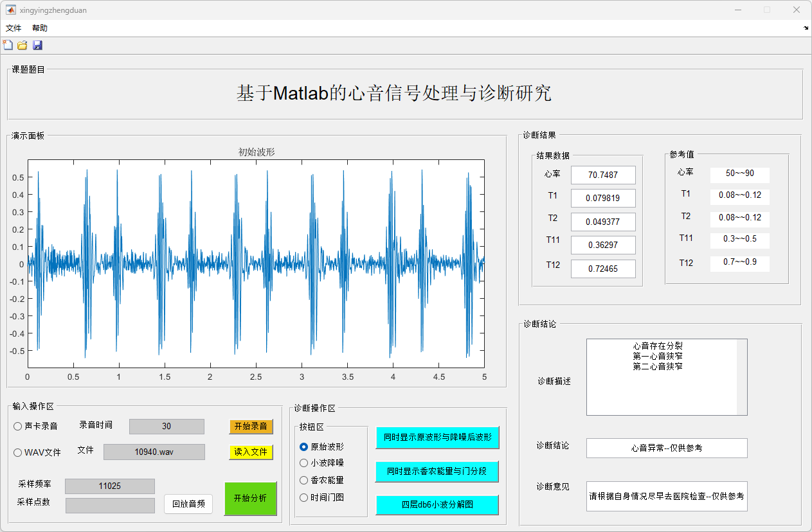This screenshot has width=812, height=532.
Task: Choose the 时间门图 radio option
Action: pos(304,497)
